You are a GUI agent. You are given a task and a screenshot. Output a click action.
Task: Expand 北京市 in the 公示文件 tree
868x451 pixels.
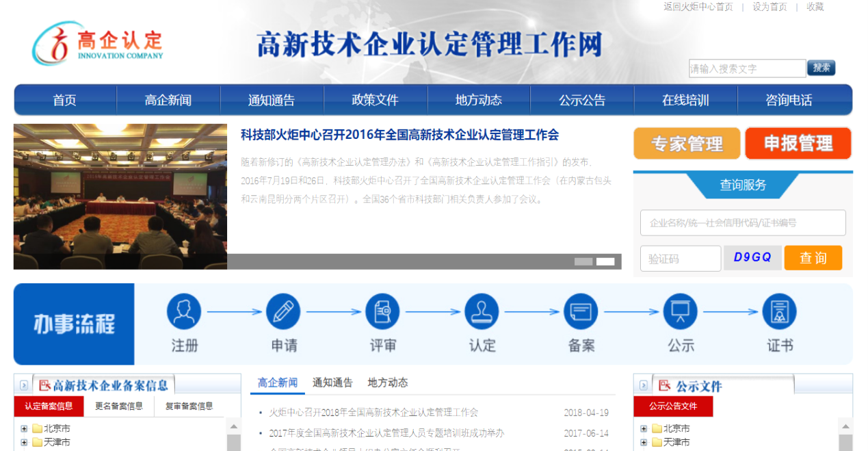pyautogui.click(x=644, y=429)
